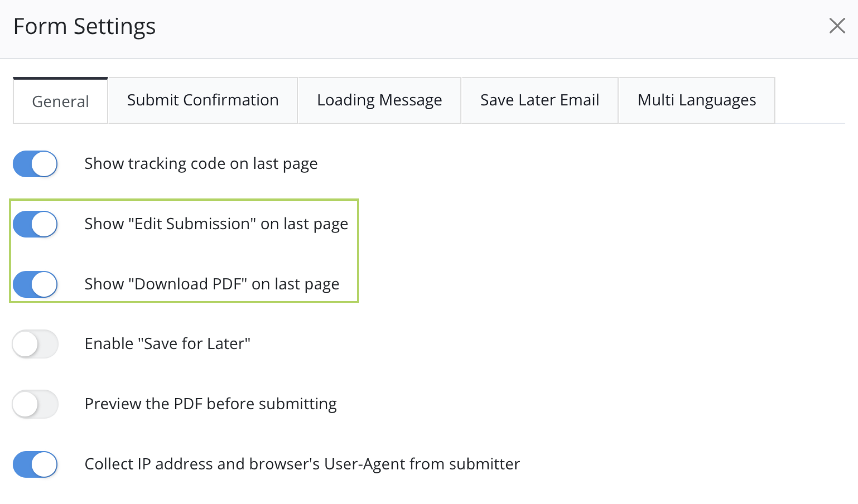858x504 pixels.
Task: Turn off the Edit Submission toggle
Action: (x=35, y=224)
